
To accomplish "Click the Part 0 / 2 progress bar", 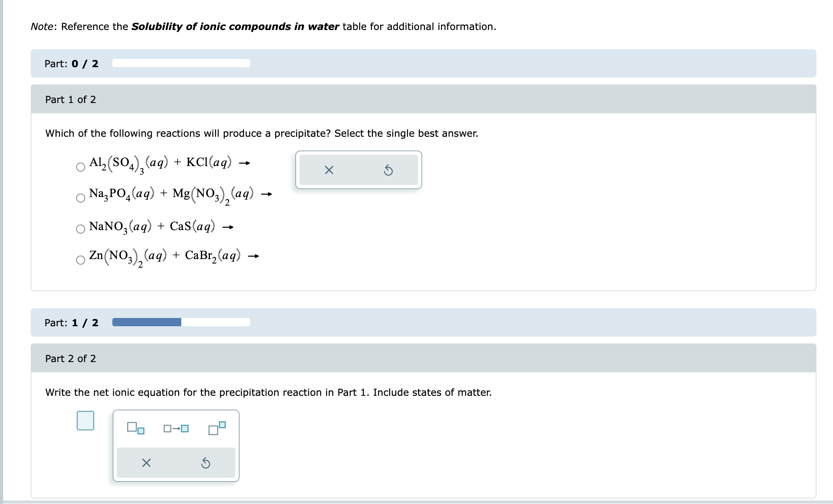I will [181, 63].
